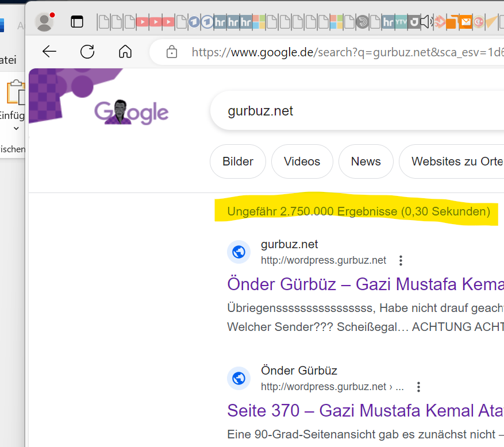The height and width of the screenshot is (447, 504).
Task: Filter results by News
Action: 366,161
